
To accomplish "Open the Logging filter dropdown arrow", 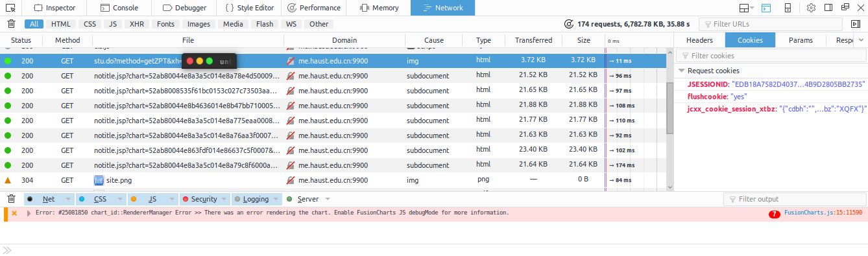I will point(276,199).
